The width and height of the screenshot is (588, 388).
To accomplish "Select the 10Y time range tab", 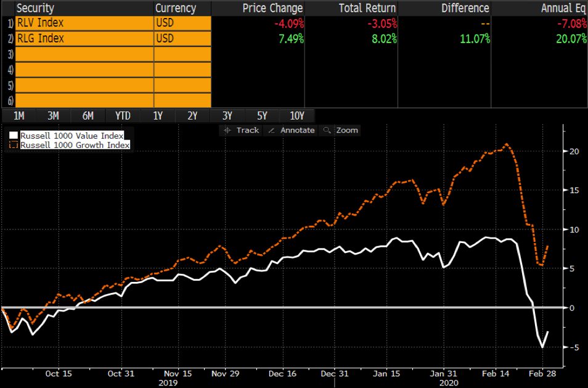I will point(297,116).
